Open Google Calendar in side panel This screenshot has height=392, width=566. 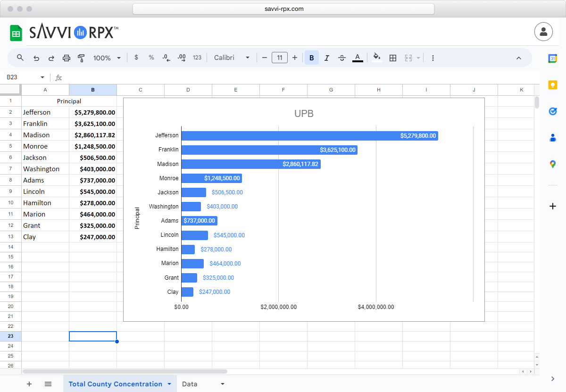point(552,58)
